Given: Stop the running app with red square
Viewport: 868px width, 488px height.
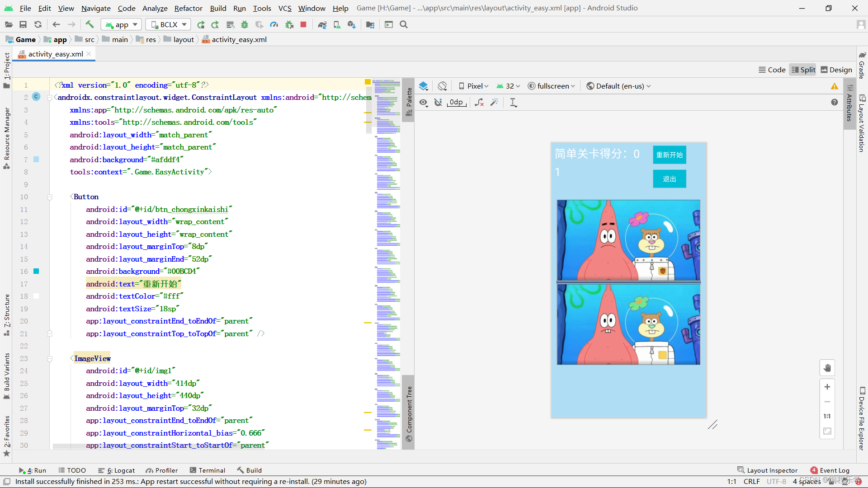Looking at the screenshot, I should pos(303,24).
